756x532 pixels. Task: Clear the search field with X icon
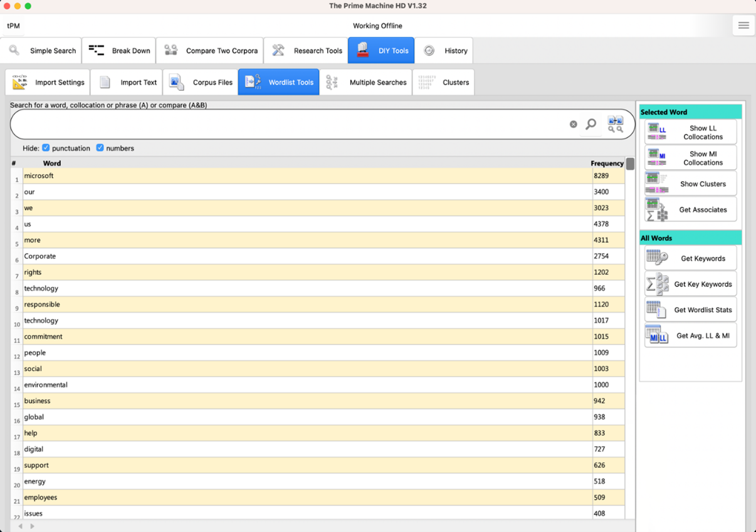coord(573,124)
